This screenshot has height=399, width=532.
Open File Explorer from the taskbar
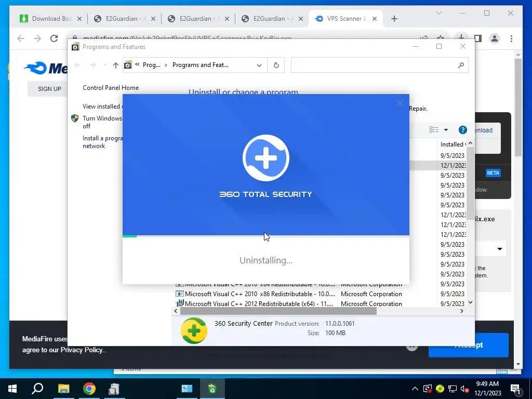pyautogui.click(x=63, y=389)
